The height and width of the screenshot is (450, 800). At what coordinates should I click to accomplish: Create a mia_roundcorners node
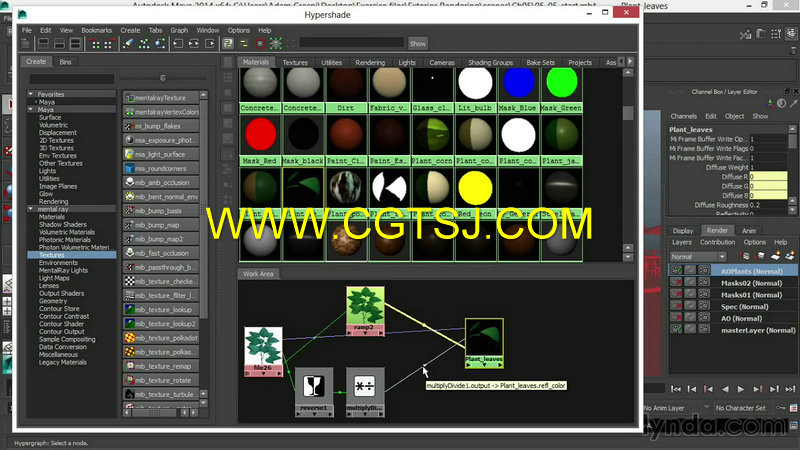[x=161, y=168]
